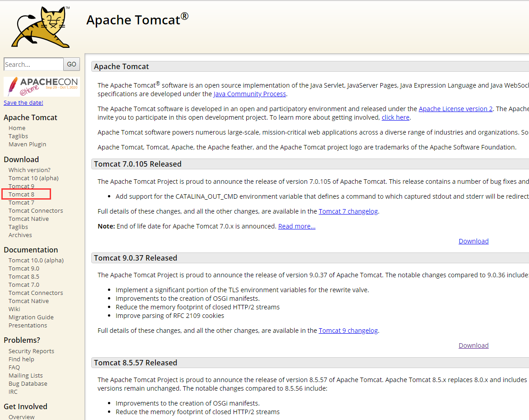Open the Mailing Lists link
Screen dimensions: 529x420
(26, 375)
